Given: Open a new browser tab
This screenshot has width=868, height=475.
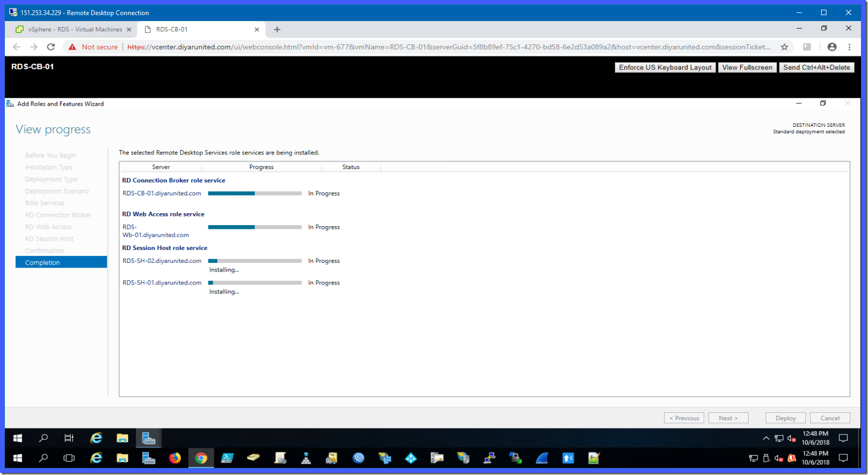Looking at the screenshot, I should tap(277, 30).
